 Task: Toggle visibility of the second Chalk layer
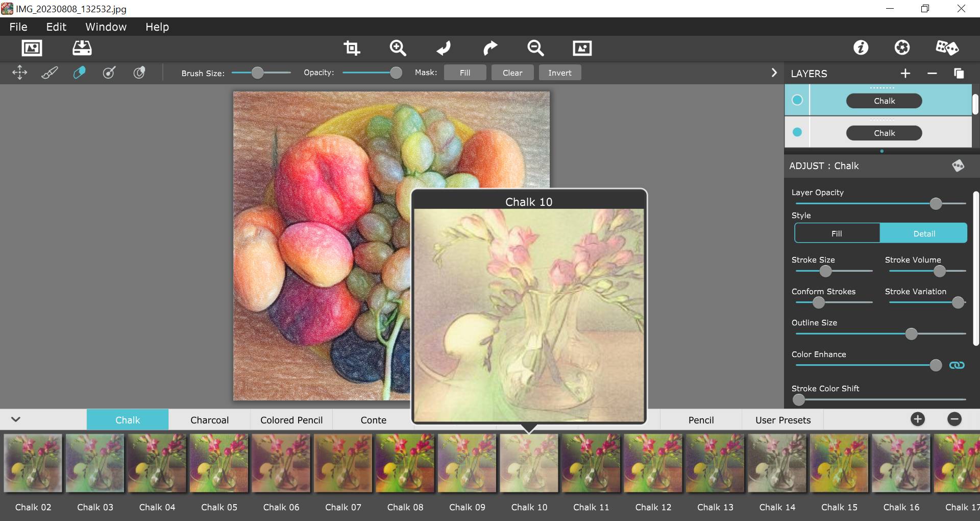(797, 132)
